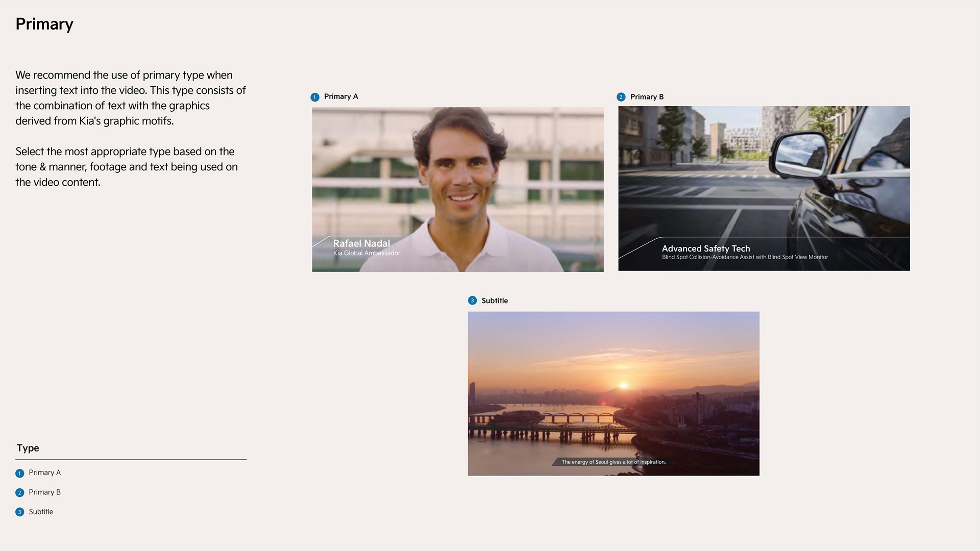Screen dimensions: 980x551
Task: Click the Seoul inspiration subtitle bar
Action: (x=613, y=462)
